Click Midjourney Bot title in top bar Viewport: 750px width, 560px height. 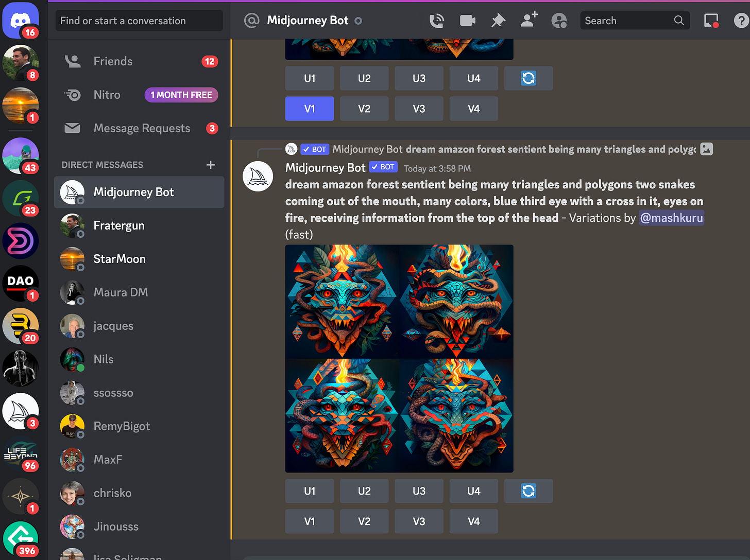tap(308, 21)
